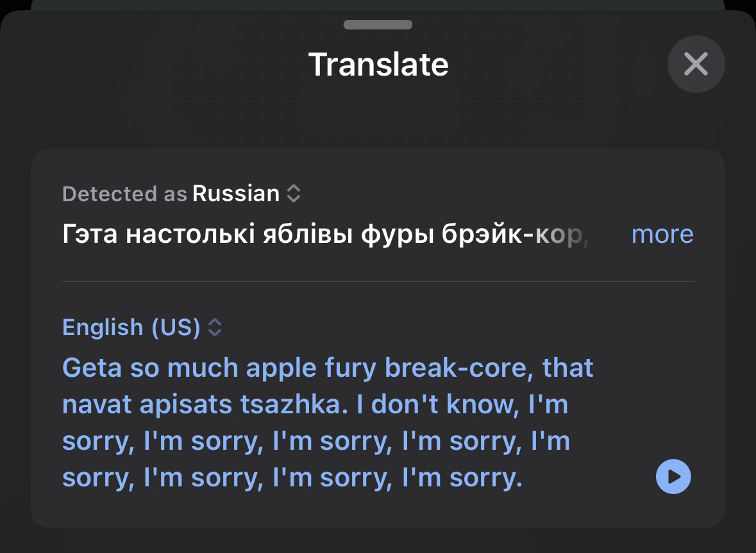Tap the word "Гэта" in the source text
756x553 pixels.
click(90, 235)
